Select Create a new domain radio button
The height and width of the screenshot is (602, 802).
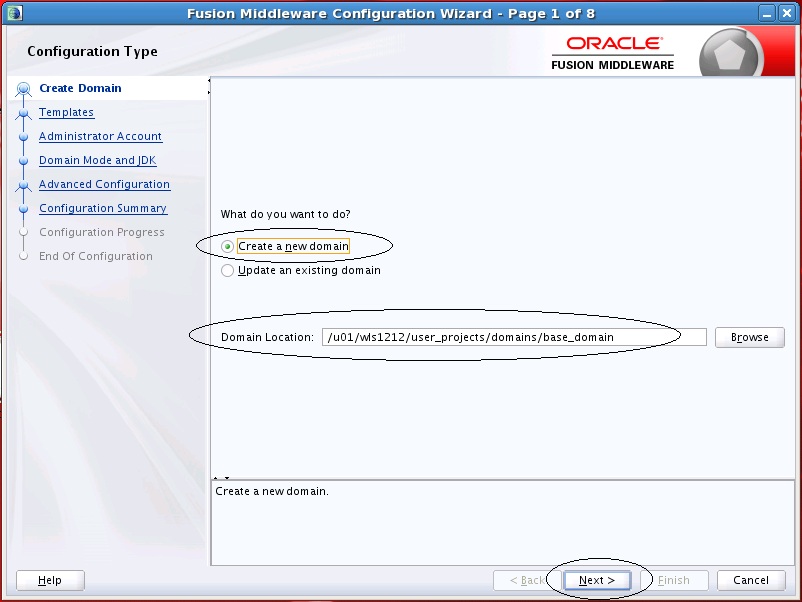pyautogui.click(x=228, y=247)
